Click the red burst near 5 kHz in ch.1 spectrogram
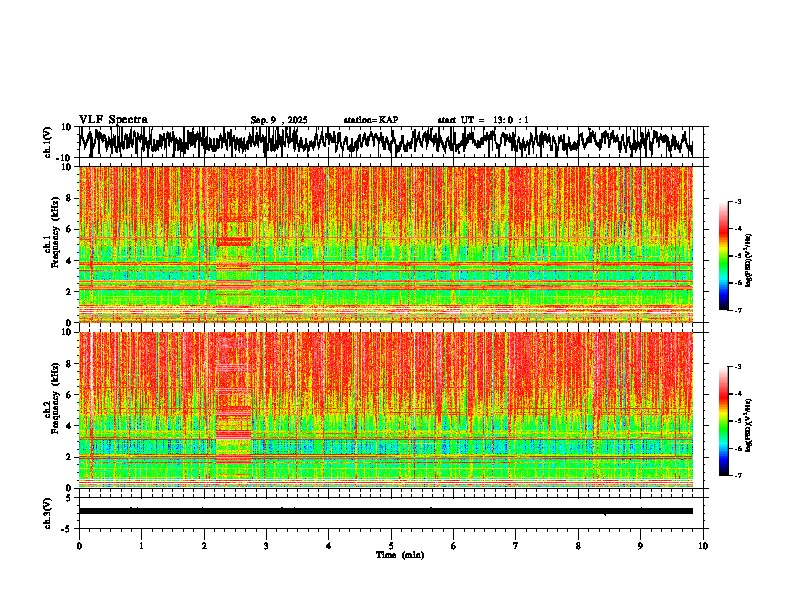The height and width of the screenshot is (612, 792). tap(233, 242)
